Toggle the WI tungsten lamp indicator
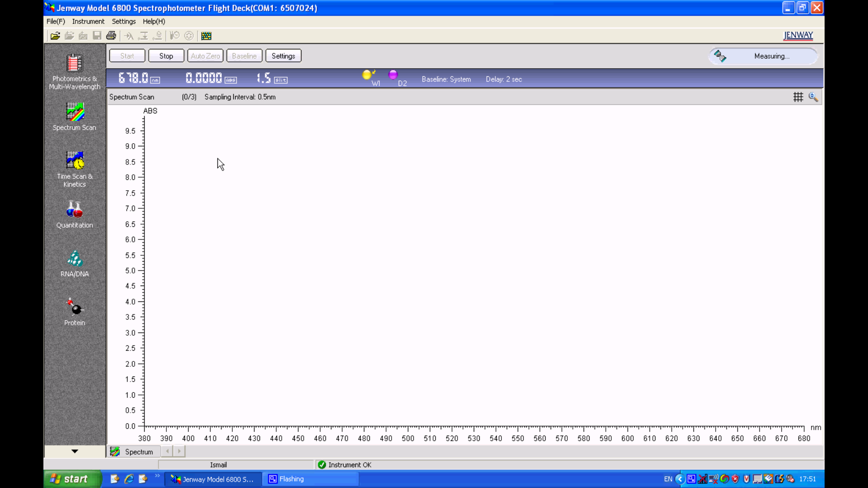This screenshot has width=868, height=488. pos(368,75)
